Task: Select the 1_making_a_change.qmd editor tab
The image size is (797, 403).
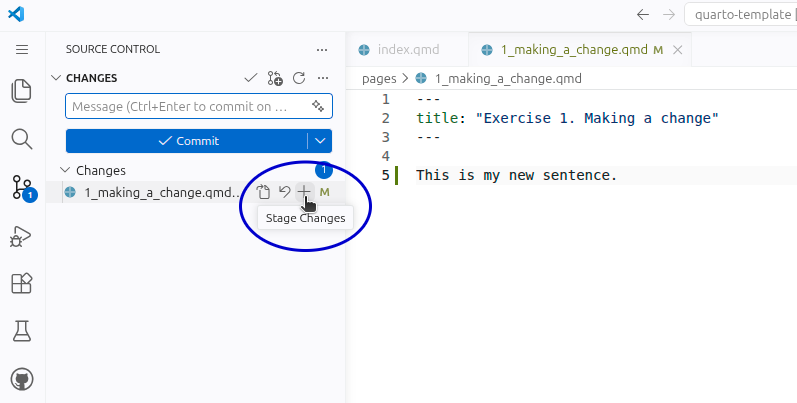Action: coord(579,50)
